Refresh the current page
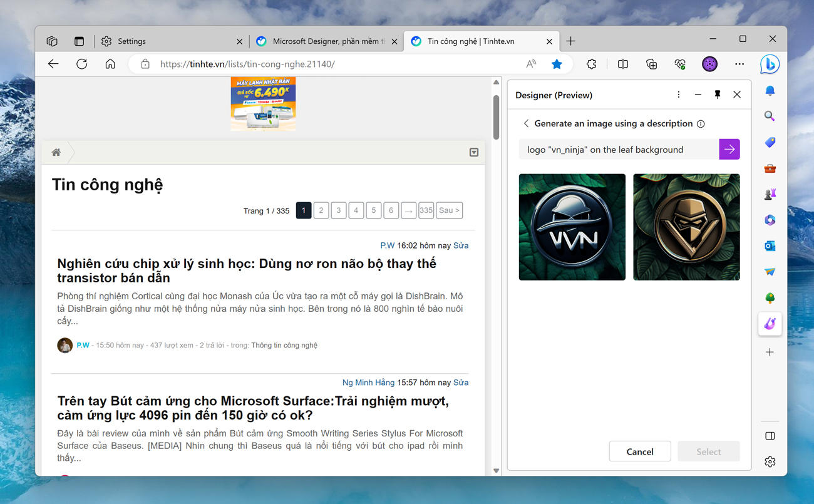Image resolution: width=814 pixels, height=504 pixels. pos(81,64)
